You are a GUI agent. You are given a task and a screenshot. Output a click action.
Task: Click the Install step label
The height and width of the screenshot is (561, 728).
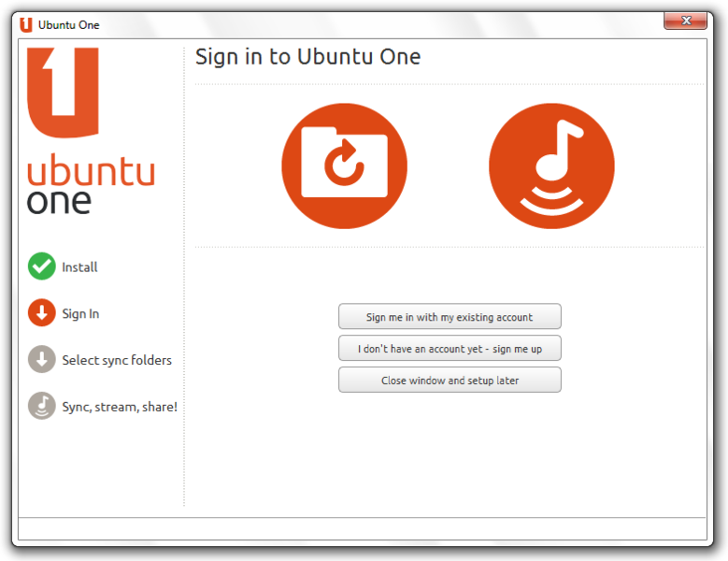click(79, 267)
